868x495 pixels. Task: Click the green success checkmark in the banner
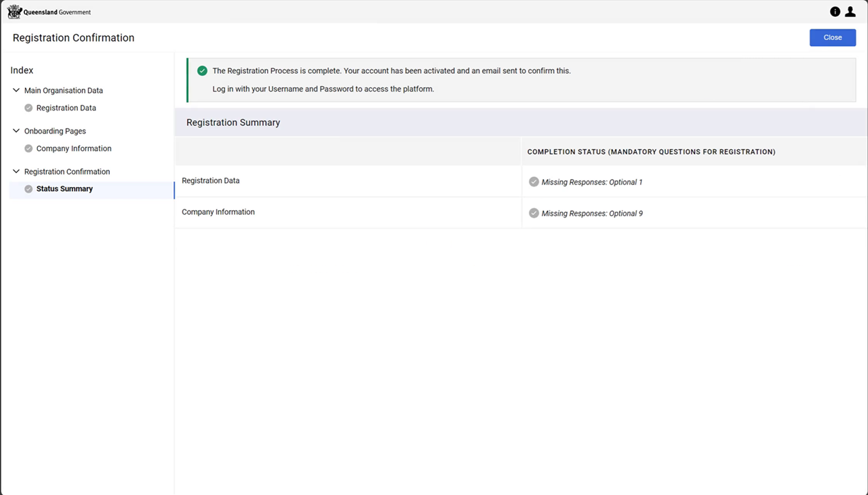(202, 71)
